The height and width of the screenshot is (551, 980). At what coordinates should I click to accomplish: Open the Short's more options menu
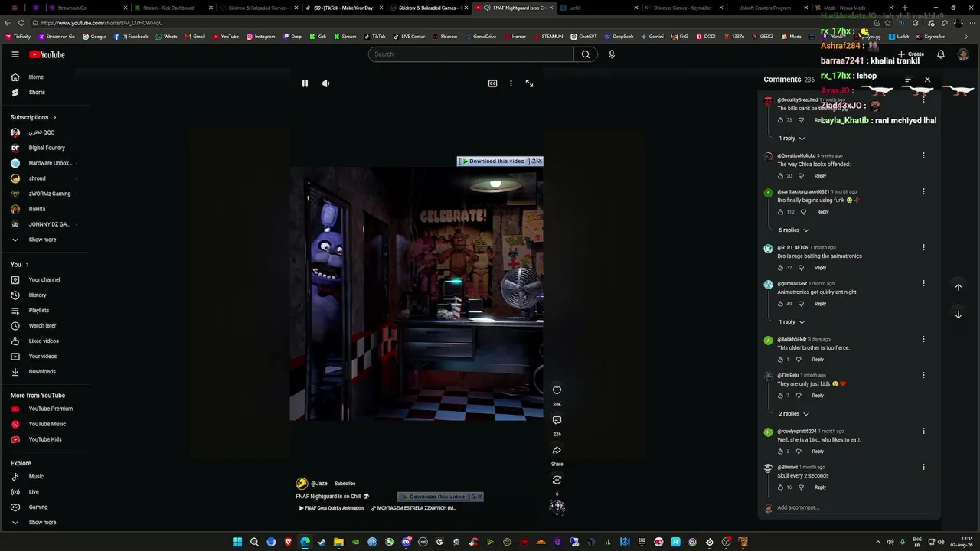(511, 83)
